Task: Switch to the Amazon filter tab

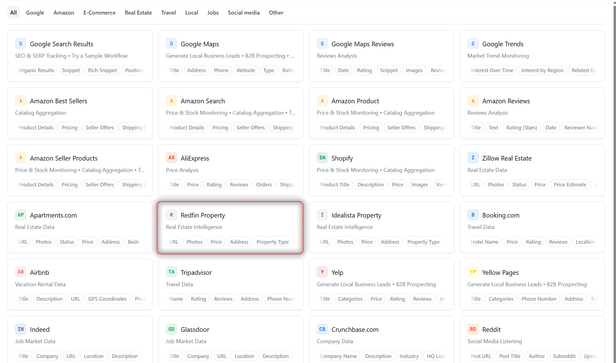Action: 64,13
